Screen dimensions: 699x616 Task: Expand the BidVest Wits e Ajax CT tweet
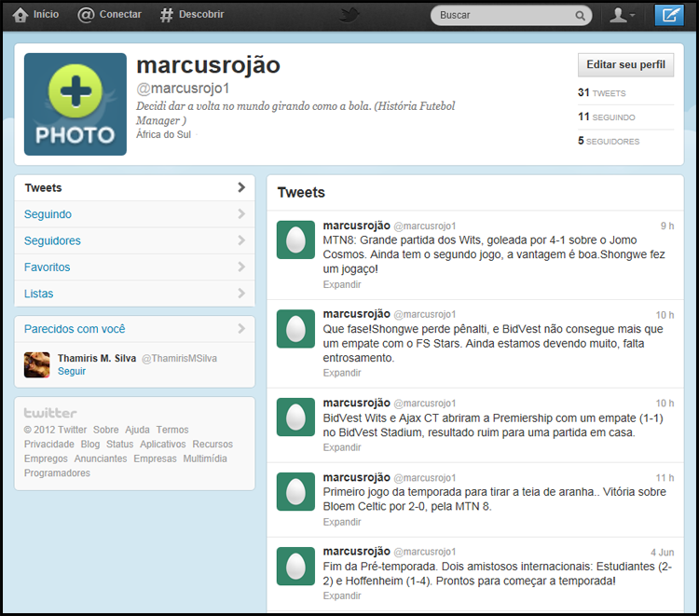pos(342,447)
